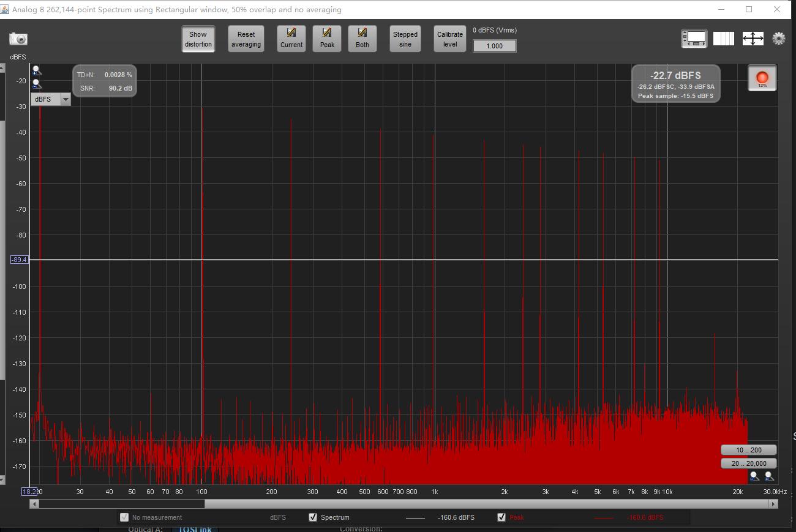This screenshot has height=532, width=796.
Task: Click the -22.7 dBFS level readout
Action: pyautogui.click(x=676, y=75)
